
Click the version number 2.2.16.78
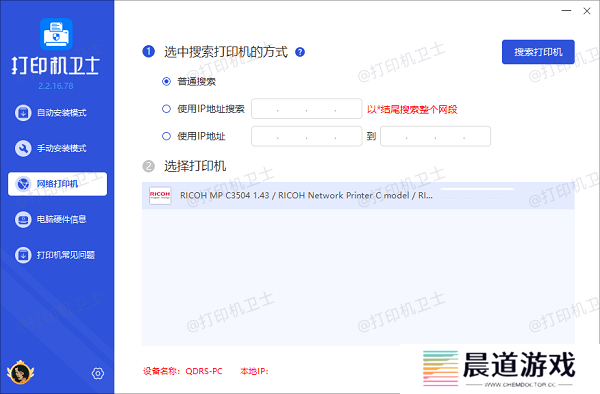[x=56, y=86]
